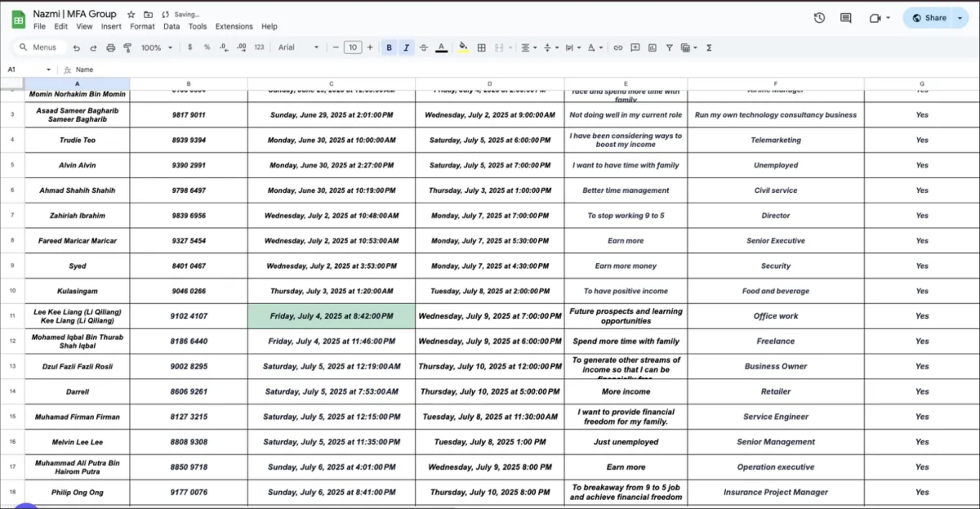Select the Telemarketing cell
This screenshot has width=980, height=509.
(776, 140)
